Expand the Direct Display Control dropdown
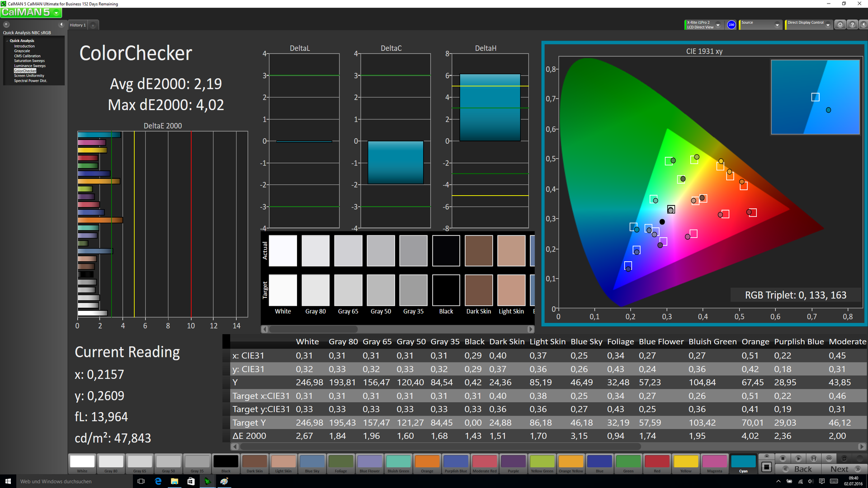 [828, 25]
